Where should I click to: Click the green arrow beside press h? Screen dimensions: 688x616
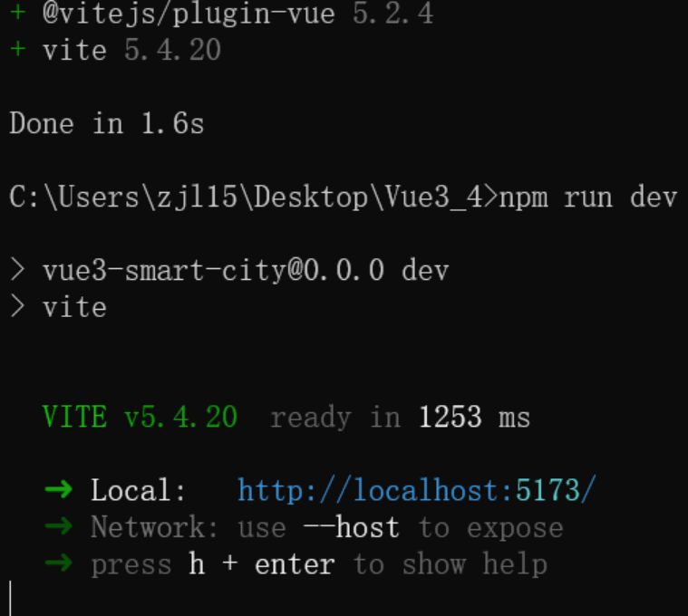[x=58, y=563]
